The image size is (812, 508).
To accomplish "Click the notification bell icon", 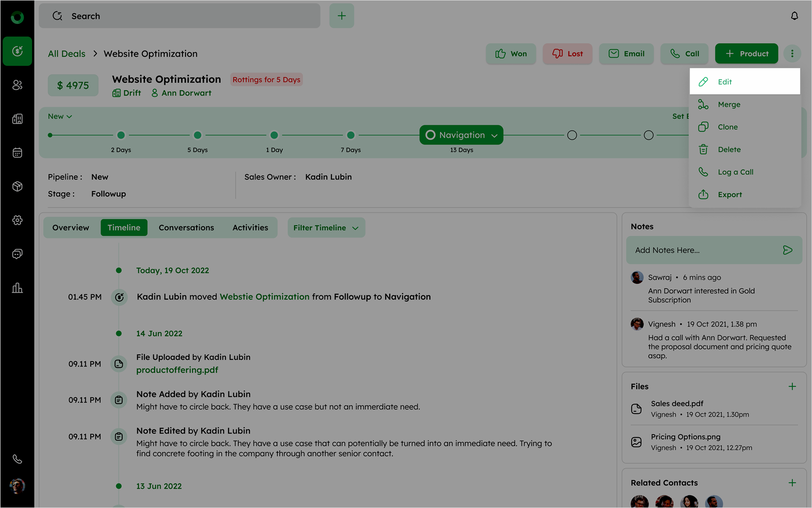I will coord(794,16).
